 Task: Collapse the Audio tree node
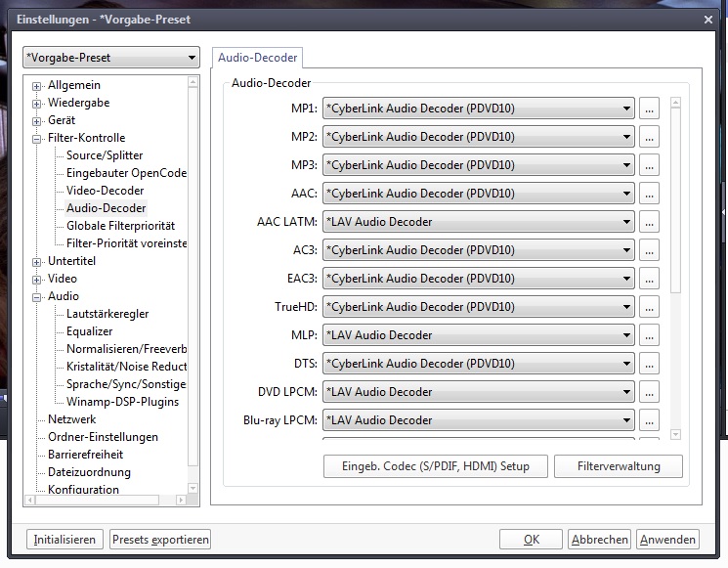[x=36, y=298]
